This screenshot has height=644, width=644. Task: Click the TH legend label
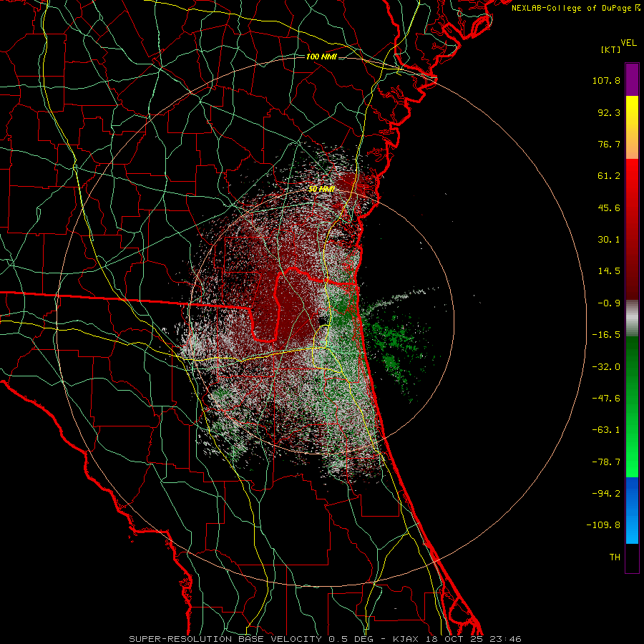click(615, 557)
